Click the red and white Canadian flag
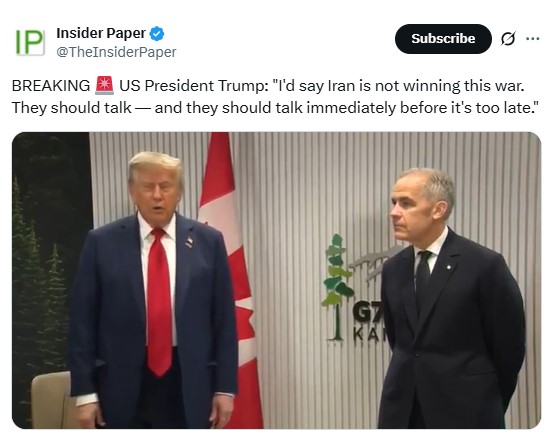550x434 pixels. click(230, 281)
